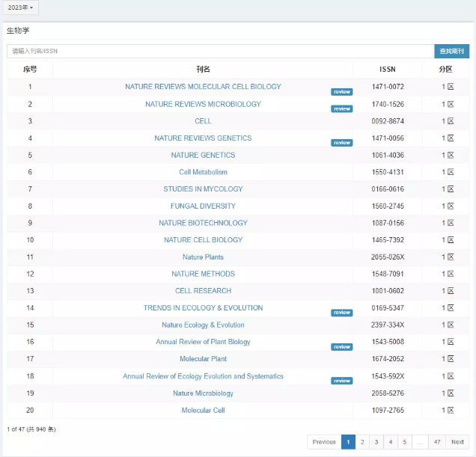Open STUDIES IN MYCOLOGY journal link
Screen dimensions: 476x457
[x=203, y=189]
